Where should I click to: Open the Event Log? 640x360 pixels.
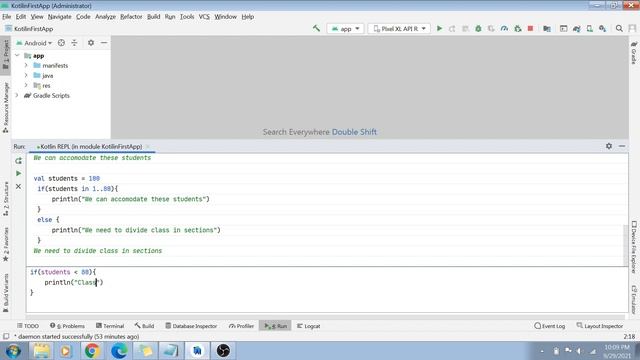tap(550, 326)
